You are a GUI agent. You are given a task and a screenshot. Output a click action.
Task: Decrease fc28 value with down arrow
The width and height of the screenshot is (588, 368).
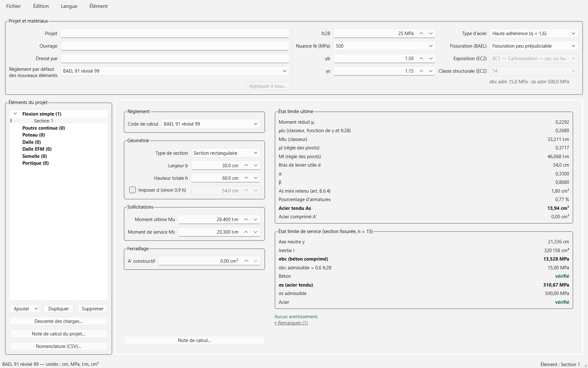[x=431, y=34]
